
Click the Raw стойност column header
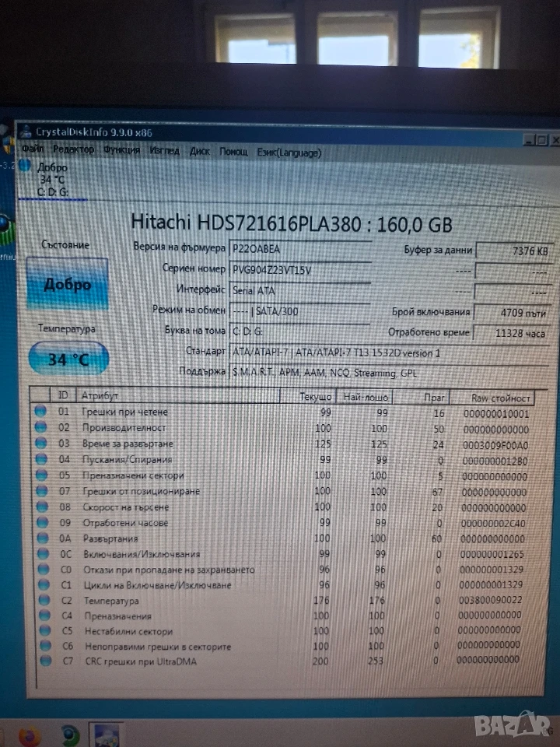click(x=492, y=398)
